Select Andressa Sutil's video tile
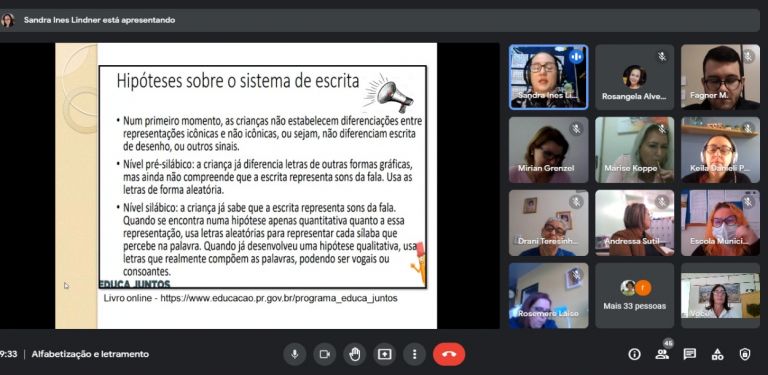 pyautogui.click(x=634, y=223)
